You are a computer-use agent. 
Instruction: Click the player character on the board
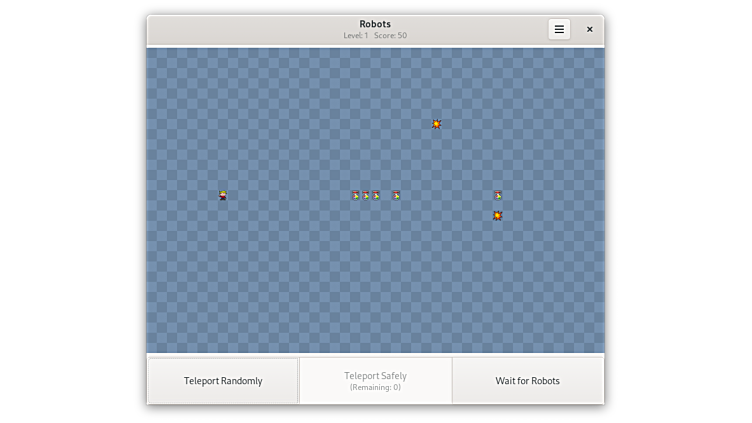point(223,195)
